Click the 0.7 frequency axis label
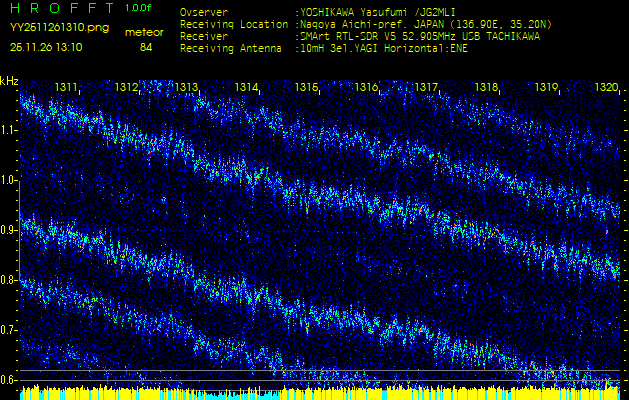 (10, 330)
